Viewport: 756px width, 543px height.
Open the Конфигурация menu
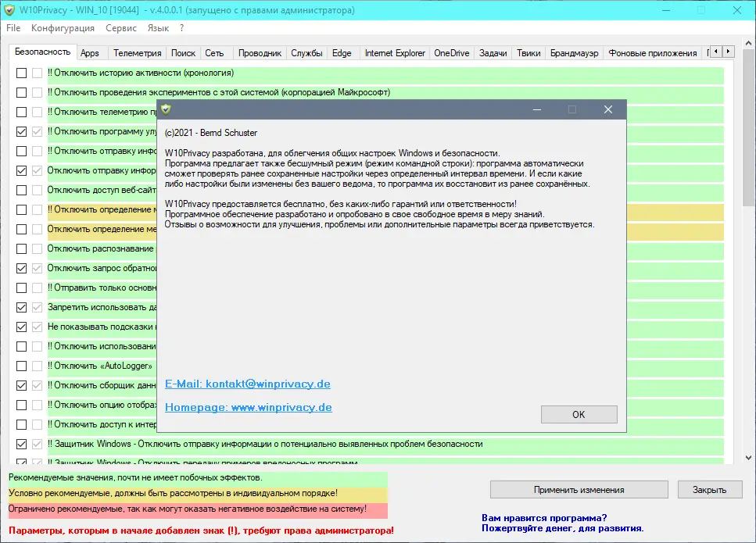63,28
